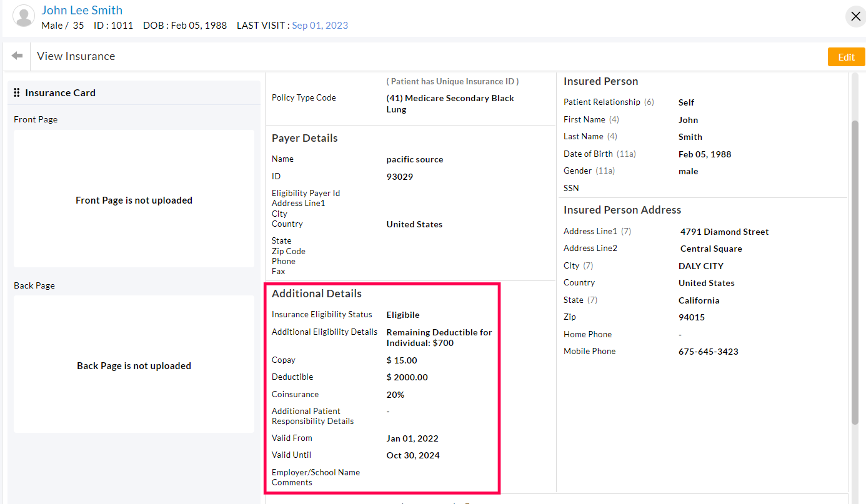Screen dimensions: 866x504
Task: Click the Copay amount $15.00
Action: (x=400, y=360)
